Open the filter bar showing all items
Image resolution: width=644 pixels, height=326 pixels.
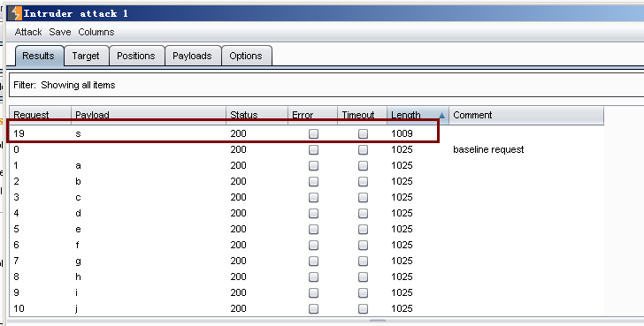(x=326, y=86)
